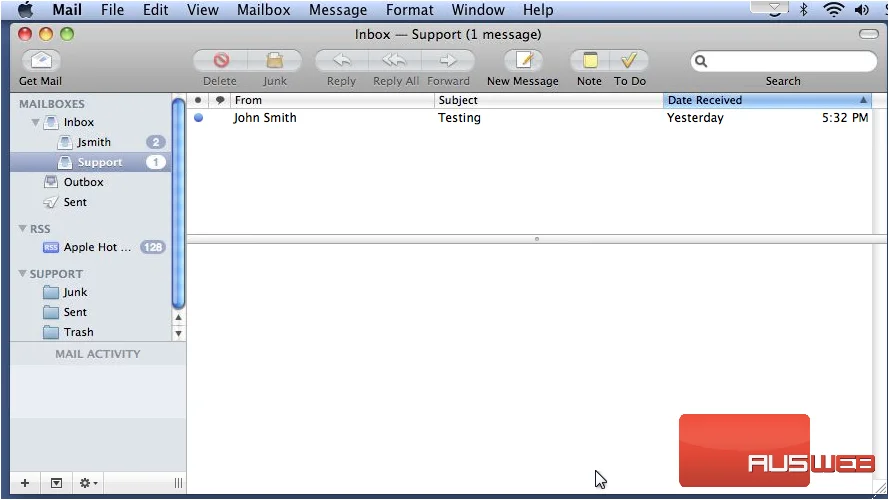Open the Apple menu

pos(26,10)
